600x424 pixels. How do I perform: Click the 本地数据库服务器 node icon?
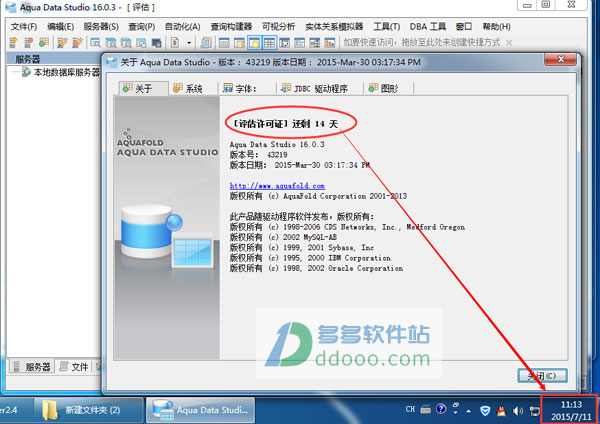(x=26, y=72)
